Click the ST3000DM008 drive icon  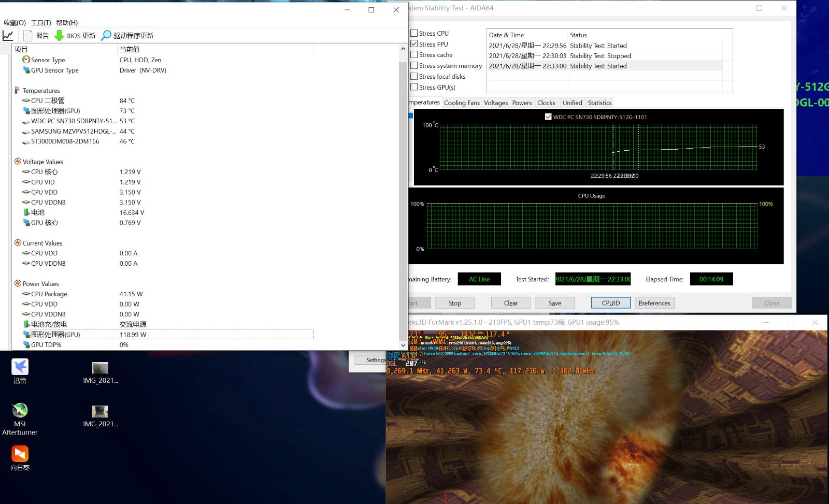pyautogui.click(x=26, y=141)
